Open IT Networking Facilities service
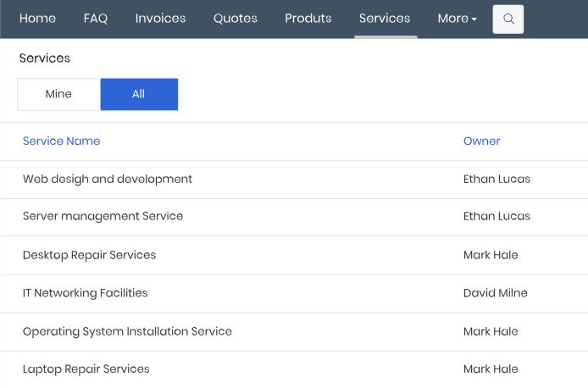This screenshot has width=588, height=388. tap(85, 293)
